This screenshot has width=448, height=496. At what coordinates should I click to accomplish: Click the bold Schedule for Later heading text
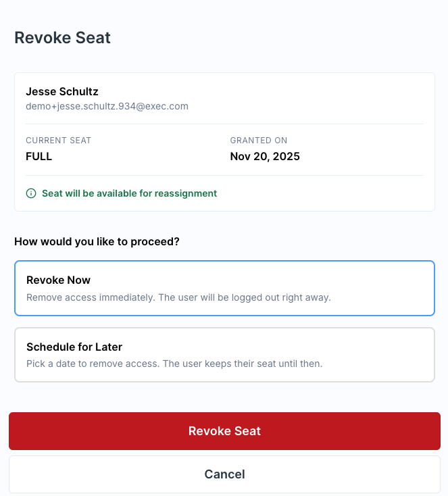click(x=74, y=347)
